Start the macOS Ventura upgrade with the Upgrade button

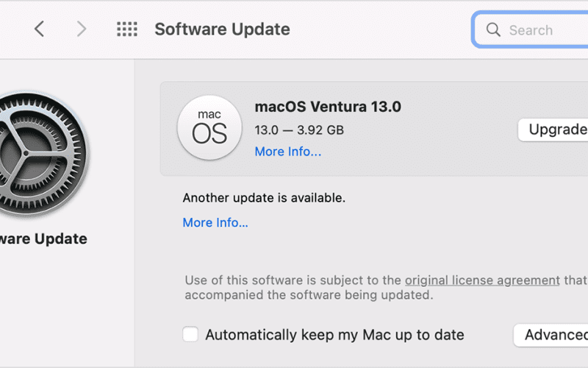click(553, 130)
